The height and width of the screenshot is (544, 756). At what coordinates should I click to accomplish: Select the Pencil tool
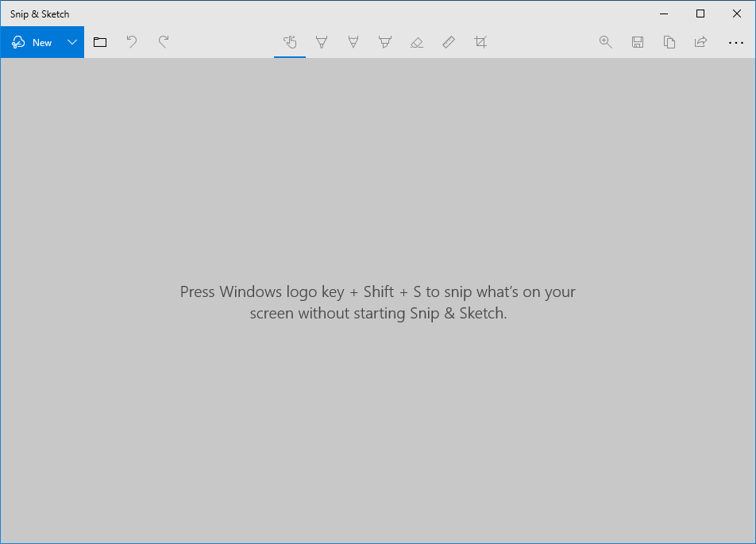[x=353, y=42]
